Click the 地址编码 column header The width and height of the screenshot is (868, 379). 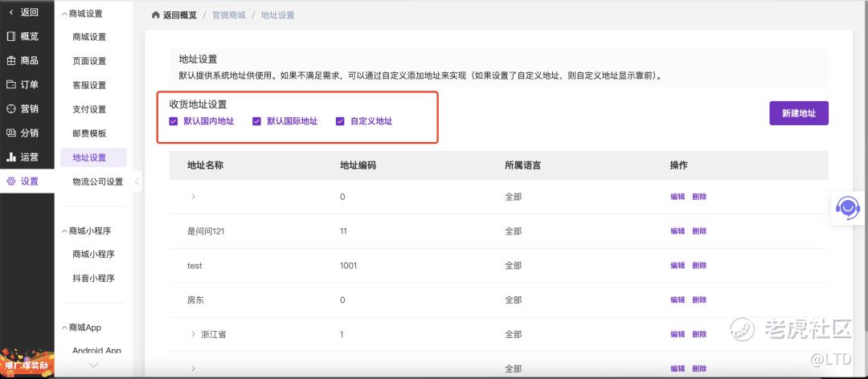pyautogui.click(x=358, y=165)
